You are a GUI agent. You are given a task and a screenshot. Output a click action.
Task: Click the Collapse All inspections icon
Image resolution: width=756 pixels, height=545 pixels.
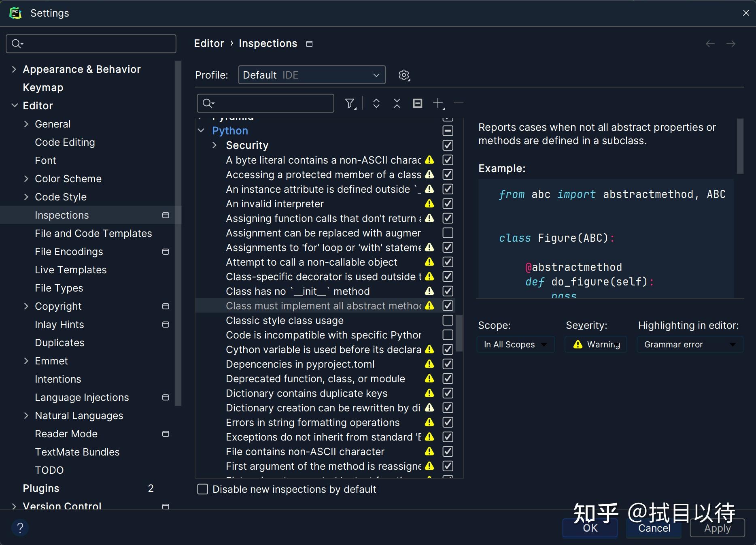pos(397,104)
